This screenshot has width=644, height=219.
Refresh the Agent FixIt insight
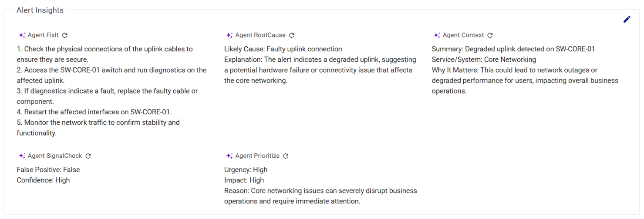(65, 35)
